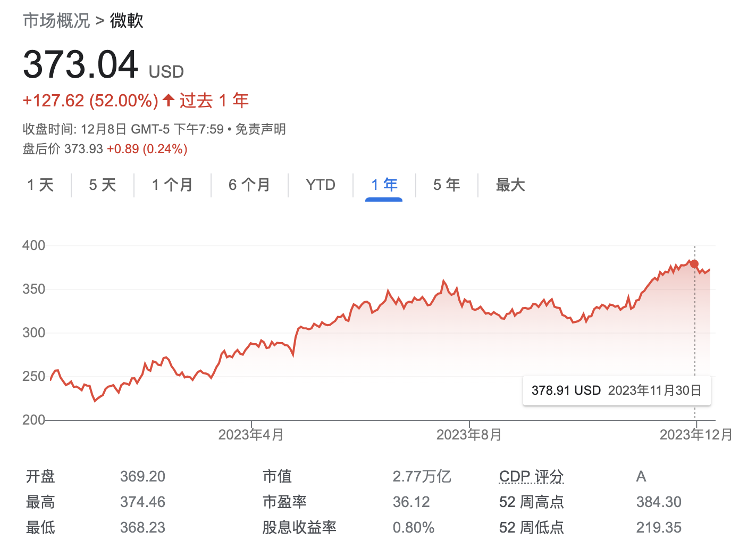Switch to the 6 个月 chart tab
756x548 pixels.
[x=249, y=185]
